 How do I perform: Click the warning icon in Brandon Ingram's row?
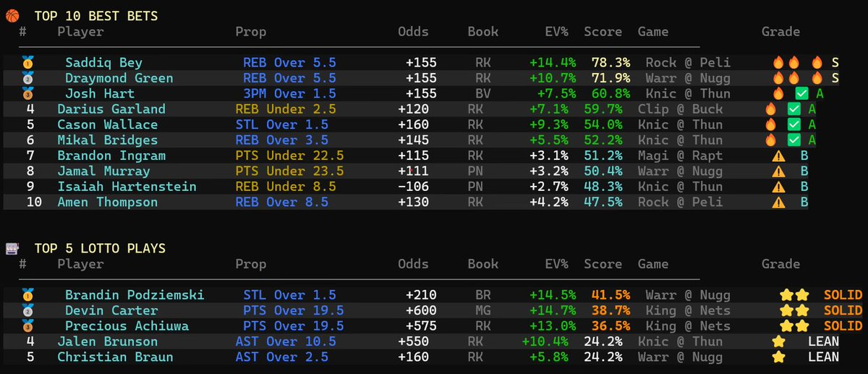[778, 156]
